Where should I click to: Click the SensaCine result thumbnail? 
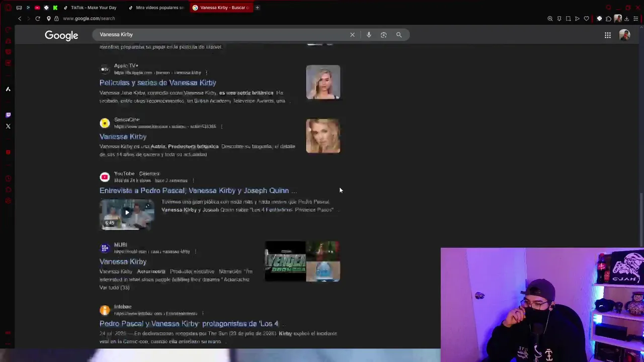point(323,136)
